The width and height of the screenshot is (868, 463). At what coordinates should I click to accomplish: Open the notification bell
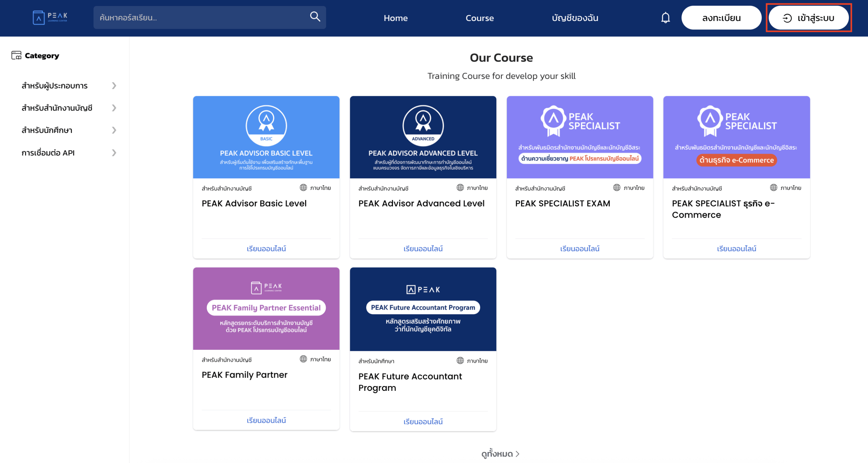[665, 18]
